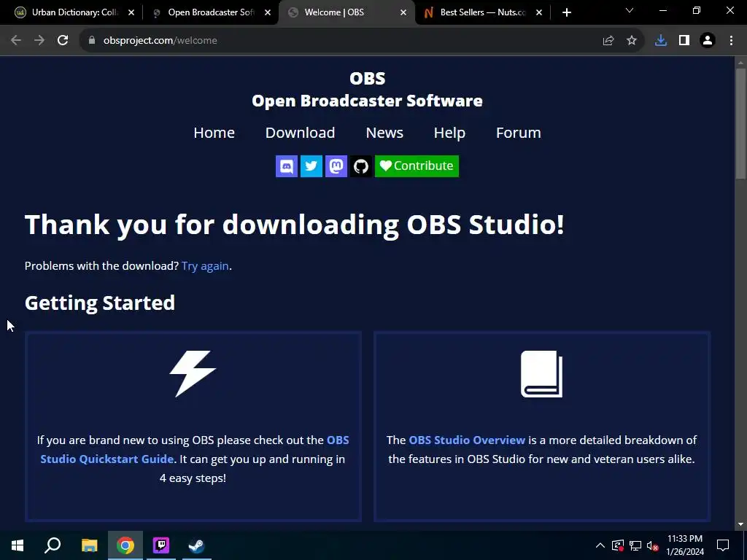Open File Explorer from taskbar
Screen dimensions: 747x560
coord(89,545)
